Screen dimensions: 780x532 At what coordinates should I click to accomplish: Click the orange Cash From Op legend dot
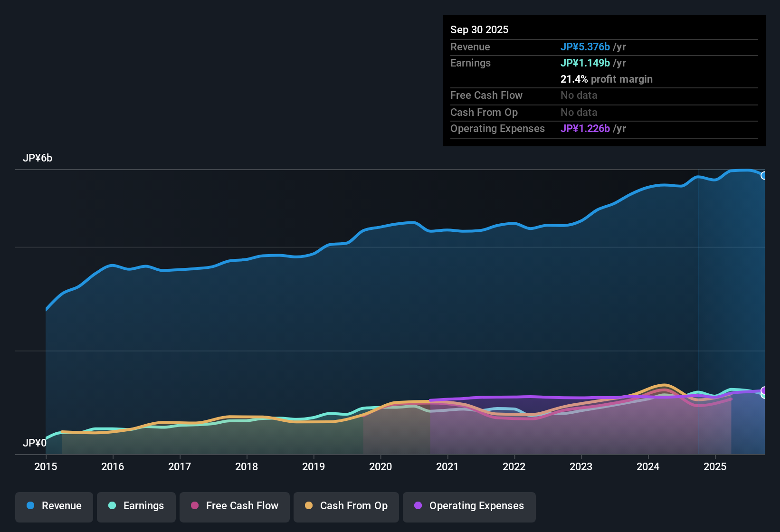[308, 506]
